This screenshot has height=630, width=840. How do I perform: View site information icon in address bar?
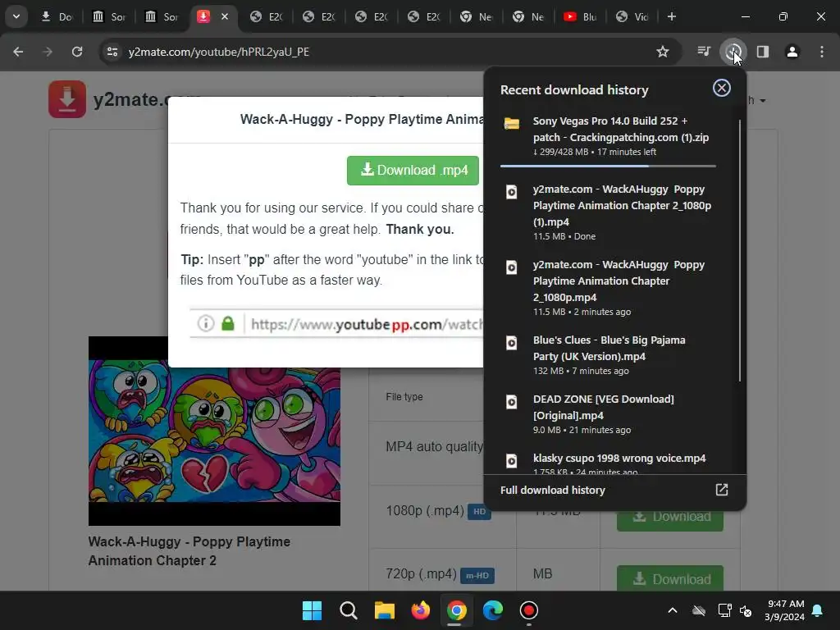(x=112, y=52)
